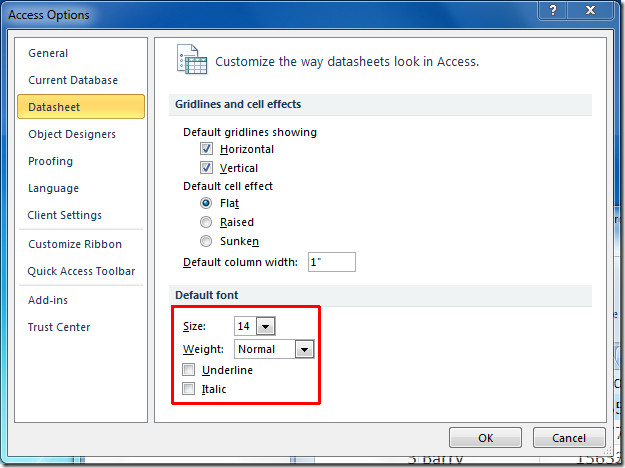Open the Language category
Image resolution: width=625 pixels, height=468 pixels.
click(x=81, y=188)
